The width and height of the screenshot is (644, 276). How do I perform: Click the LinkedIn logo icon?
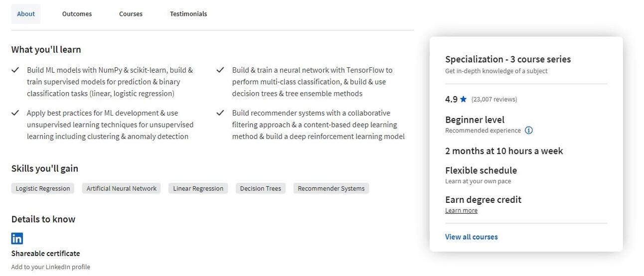coord(17,239)
